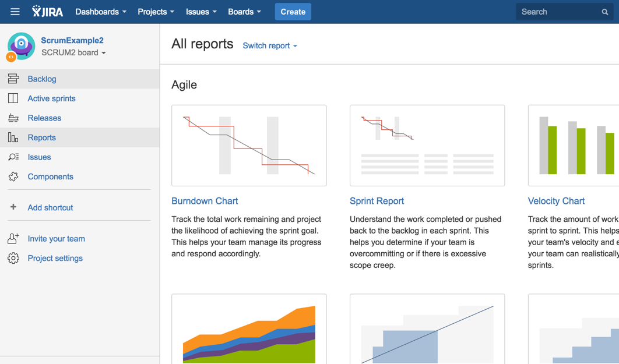Viewport: 619px width, 364px height.
Task: Click the Burndown Chart description text
Action: (x=247, y=236)
